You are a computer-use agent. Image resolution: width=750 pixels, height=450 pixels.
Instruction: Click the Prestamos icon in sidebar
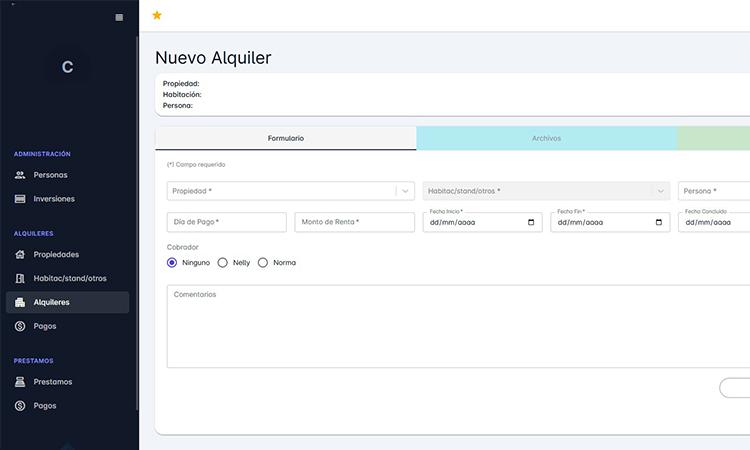tap(20, 382)
